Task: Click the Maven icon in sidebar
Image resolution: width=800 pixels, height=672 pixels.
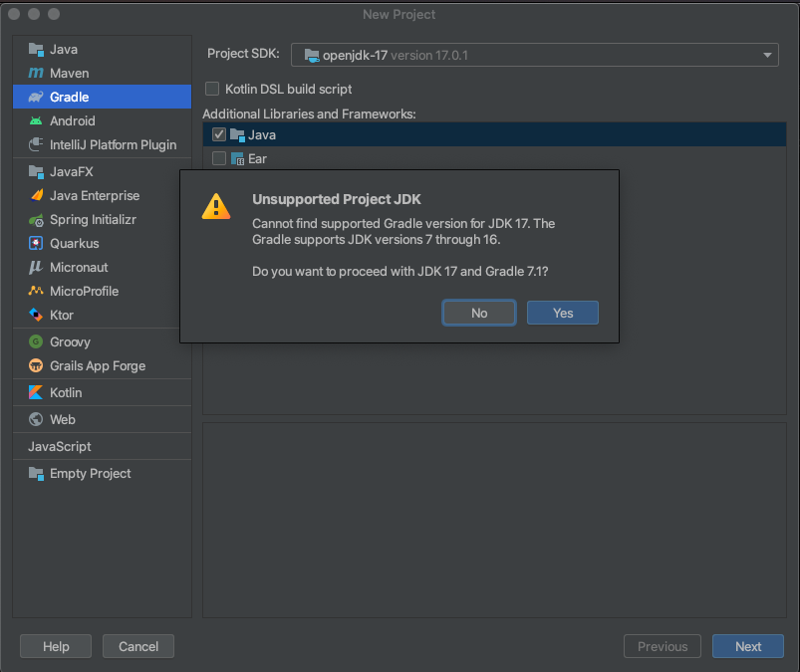Action: pyautogui.click(x=36, y=73)
